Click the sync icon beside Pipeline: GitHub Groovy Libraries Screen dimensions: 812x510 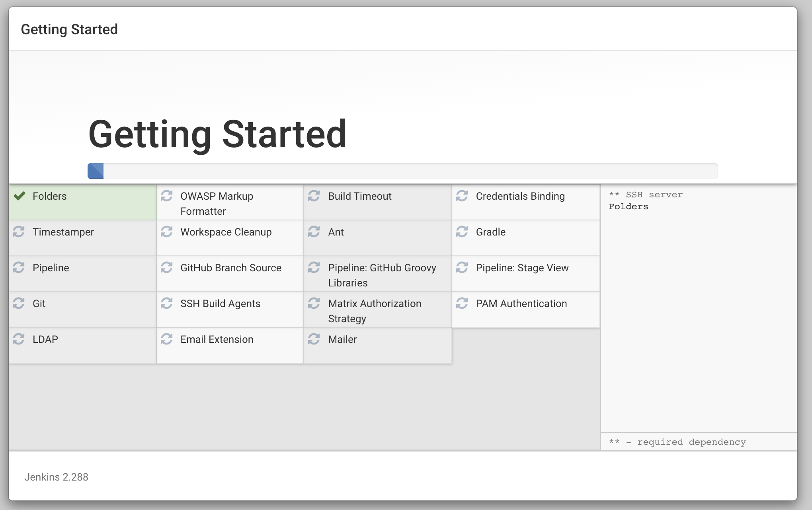pyautogui.click(x=314, y=267)
